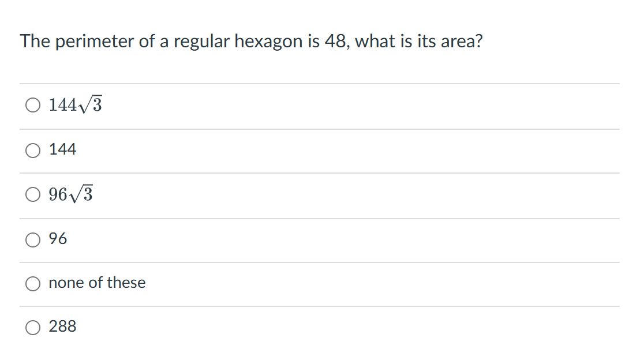This screenshot has width=629, height=364.
Task: Click the circle next to 288
Action: (33, 327)
